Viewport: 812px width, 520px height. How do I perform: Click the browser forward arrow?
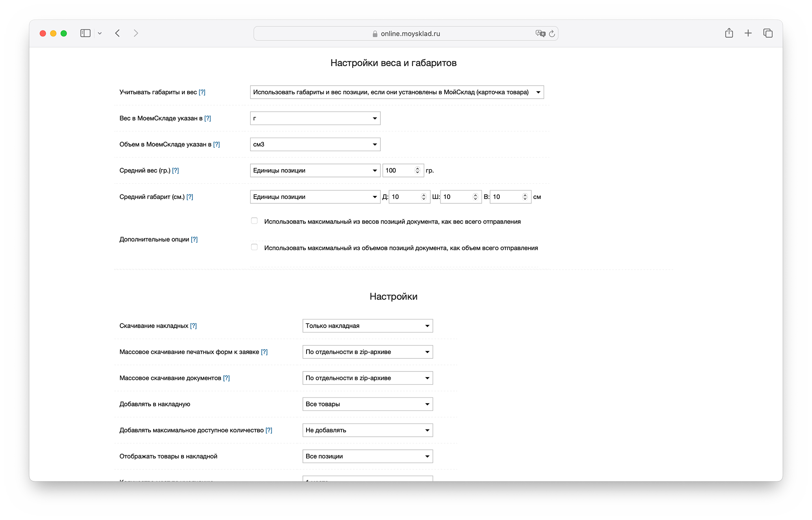click(136, 33)
